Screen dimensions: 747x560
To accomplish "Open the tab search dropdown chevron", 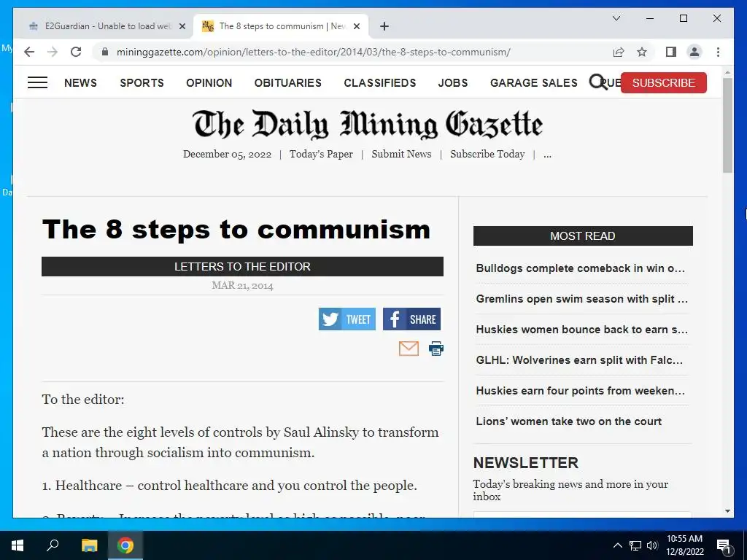I will 616,18.
